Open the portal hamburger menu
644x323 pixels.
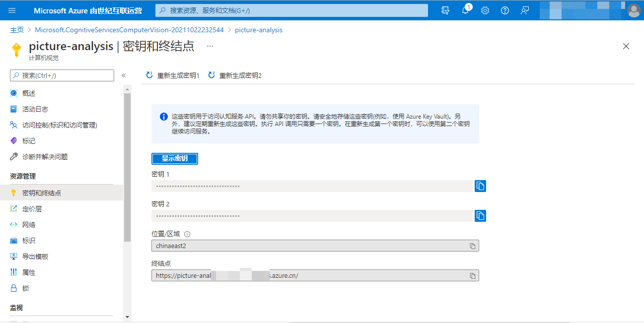coord(12,10)
